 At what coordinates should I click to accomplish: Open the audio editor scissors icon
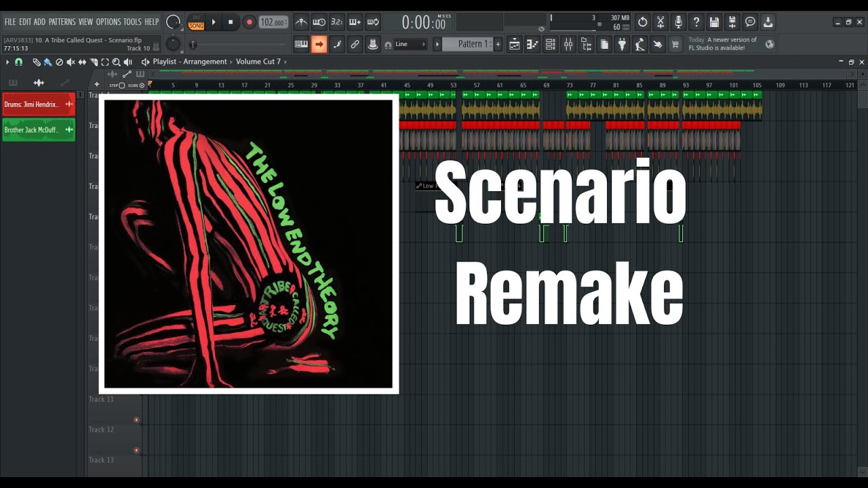point(660,22)
